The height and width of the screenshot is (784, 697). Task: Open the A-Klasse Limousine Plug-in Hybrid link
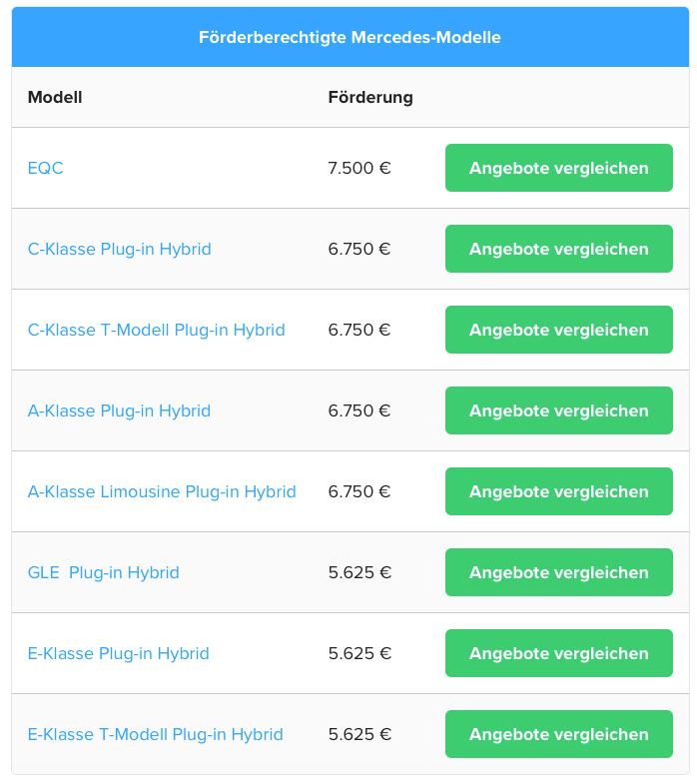click(162, 492)
